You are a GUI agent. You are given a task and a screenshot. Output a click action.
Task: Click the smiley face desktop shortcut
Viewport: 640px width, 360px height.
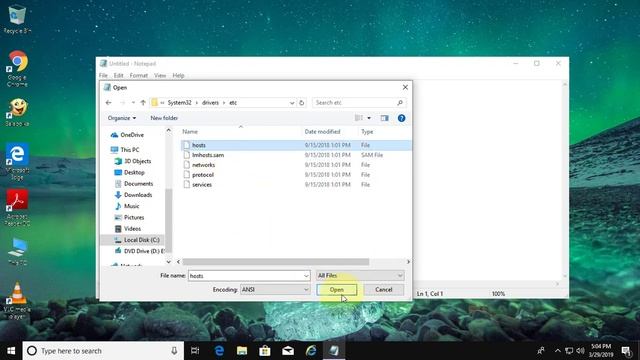pyautogui.click(x=17, y=112)
